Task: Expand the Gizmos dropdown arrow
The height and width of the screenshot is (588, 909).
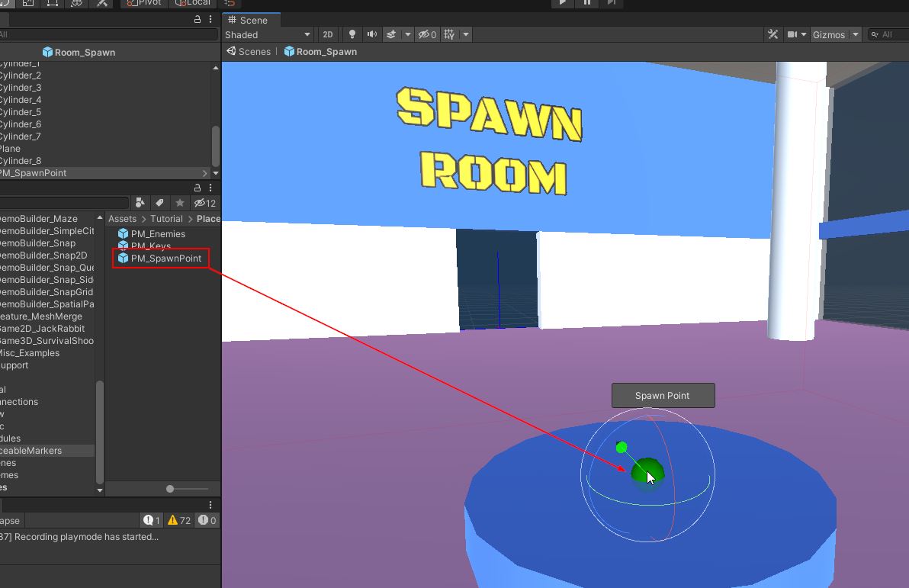Action: (856, 34)
